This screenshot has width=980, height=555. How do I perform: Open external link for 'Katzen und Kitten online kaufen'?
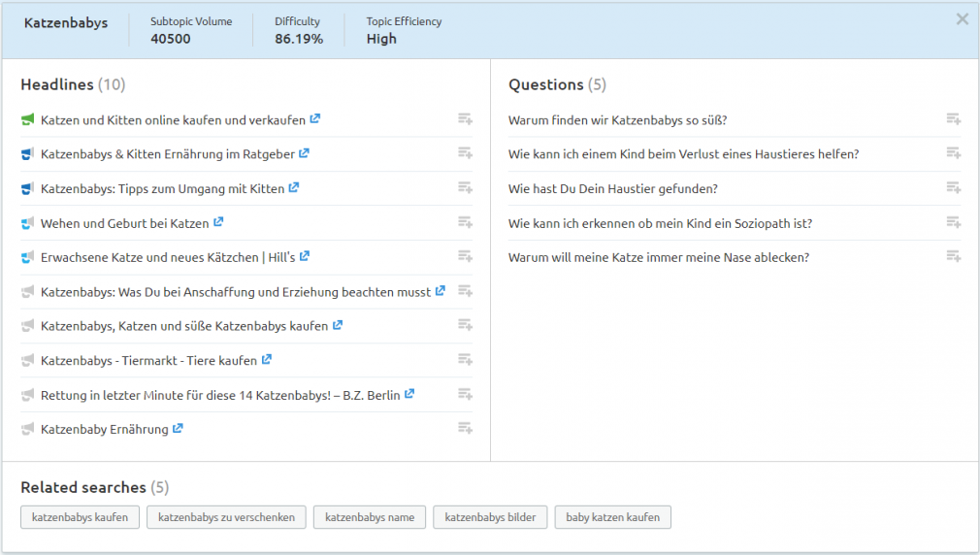click(315, 118)
